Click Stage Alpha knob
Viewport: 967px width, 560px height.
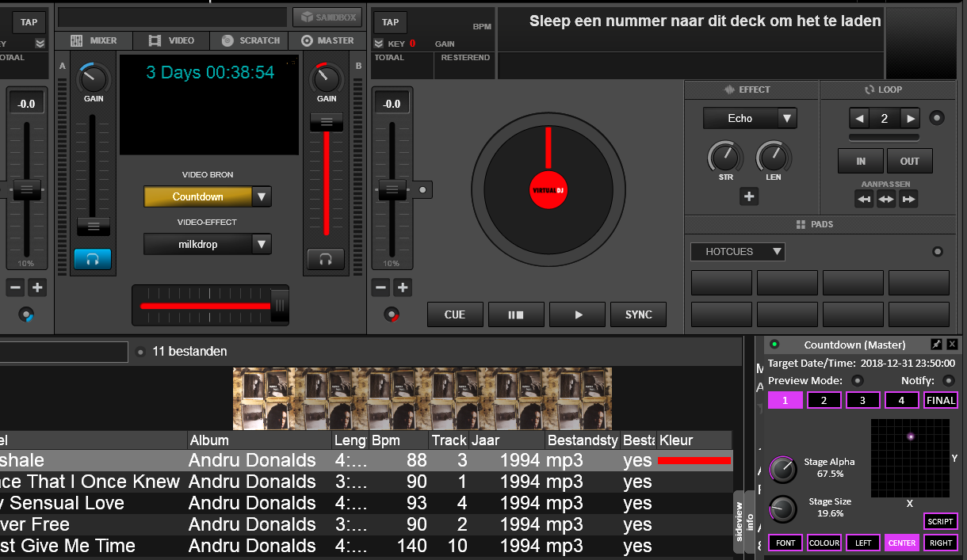point(784,470)
